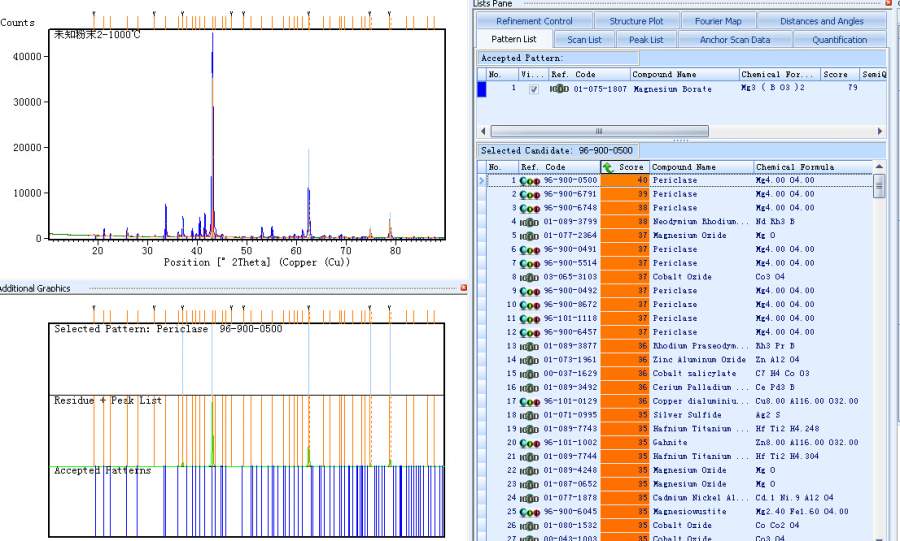Click the ICDD icon beside Cobalt Oxide 03-065-3103
The width and height of the screenshot is (900, 541).
tap(530, 277)
